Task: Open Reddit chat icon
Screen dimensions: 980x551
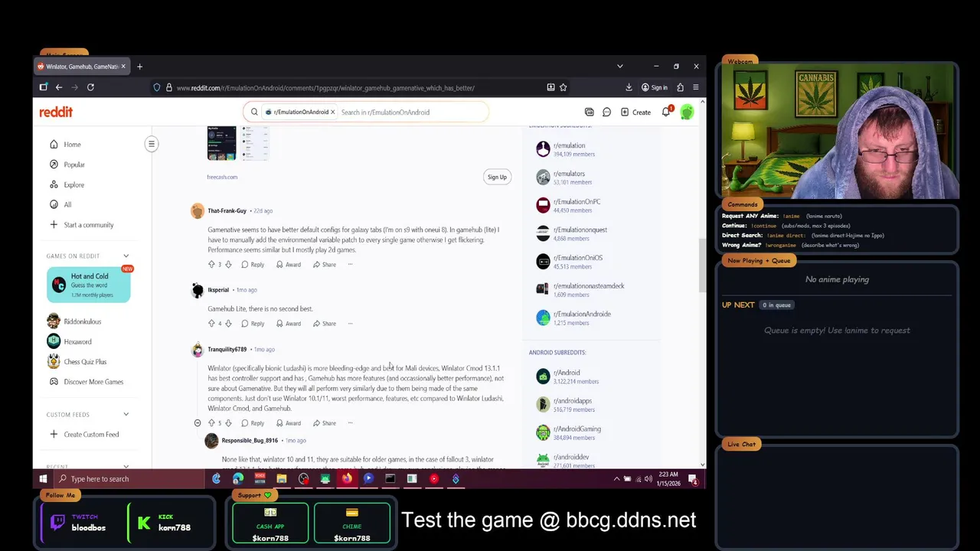Action: 606,112
